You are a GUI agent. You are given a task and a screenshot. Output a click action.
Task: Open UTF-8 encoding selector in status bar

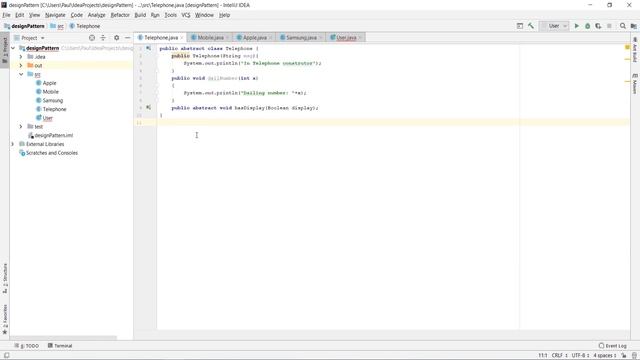click(580, 356)
